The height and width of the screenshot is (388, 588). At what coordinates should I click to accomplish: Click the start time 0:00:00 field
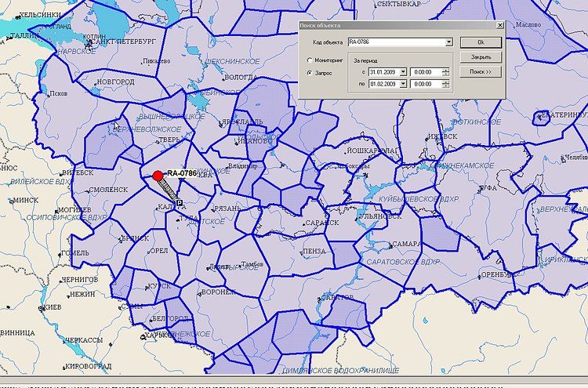coord(424,72)
